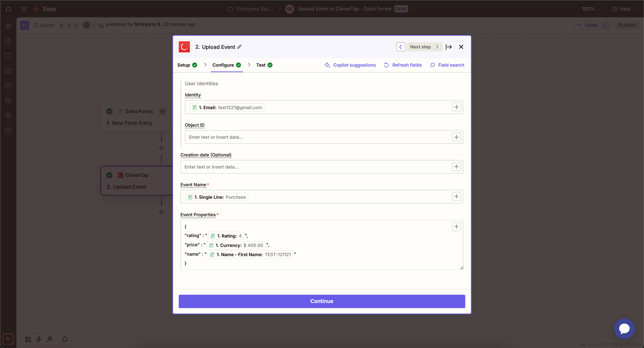This screenshot has width=644, height=348.
Task: Open comments icon in left sidebar
Action: [x=8, y=56]
